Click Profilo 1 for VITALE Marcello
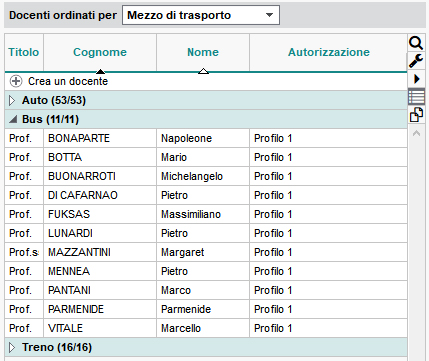429x361 pixels. click(x=273, y=328)
